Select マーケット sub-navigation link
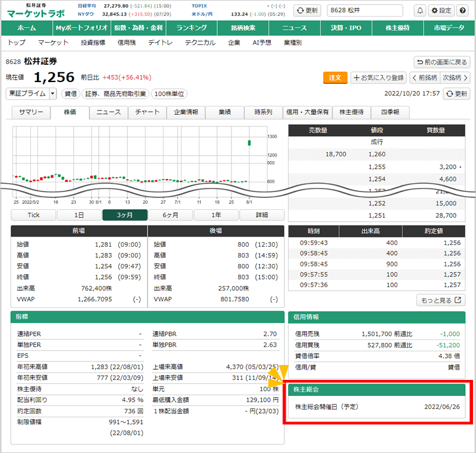The width and height of the screenshot is (476, 453). [x=53, y=43]
